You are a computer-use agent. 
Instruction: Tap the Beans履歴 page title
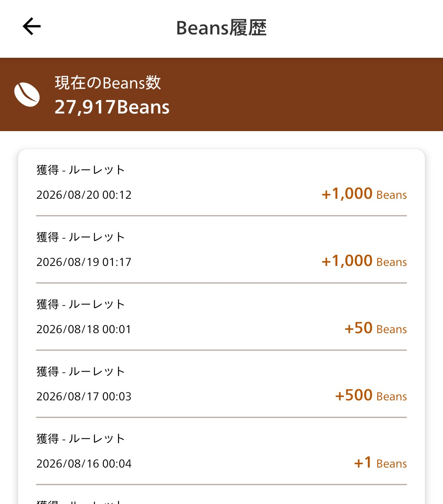[x=221, y=28]
